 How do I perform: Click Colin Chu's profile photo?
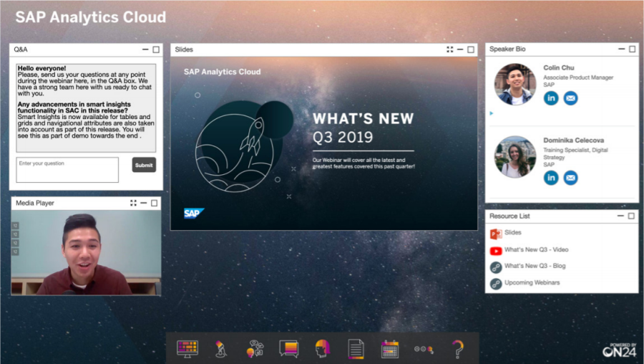(515, 85)
